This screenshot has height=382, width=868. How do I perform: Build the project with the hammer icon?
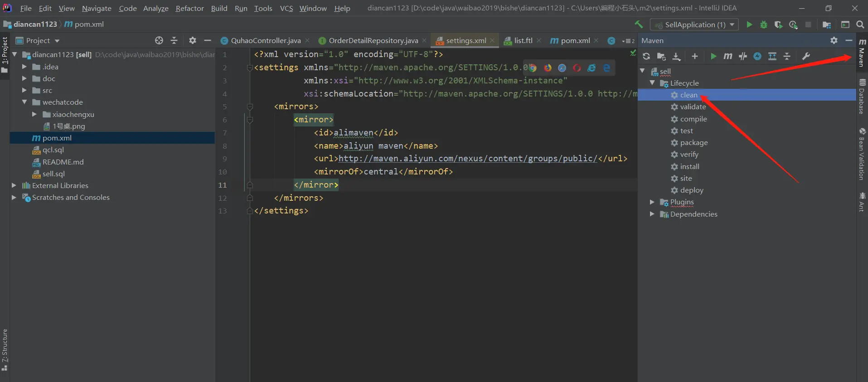(x=639, y=24)
